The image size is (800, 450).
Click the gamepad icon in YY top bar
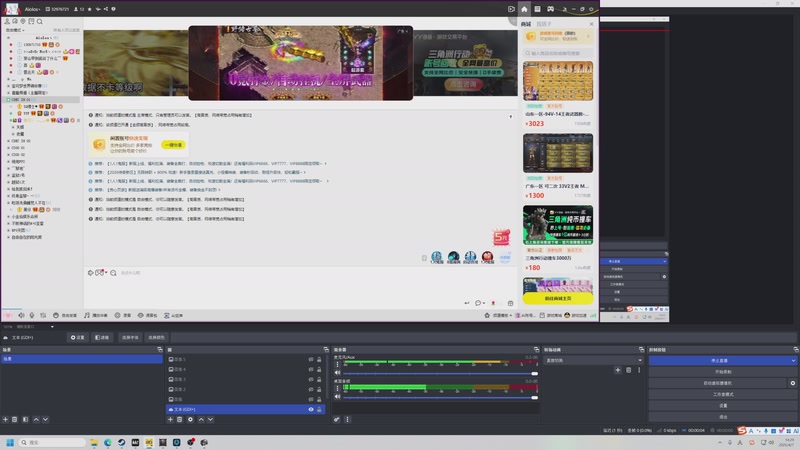(551, 9)
